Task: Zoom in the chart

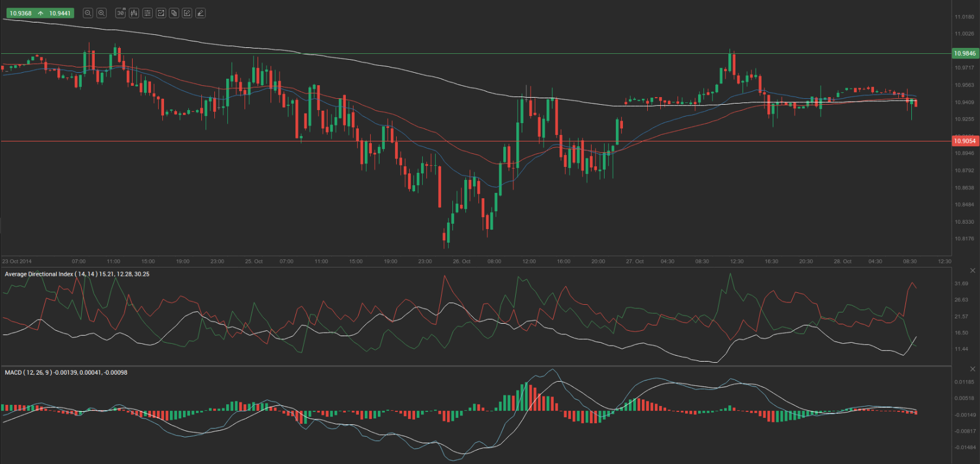Action: (101, 13)
